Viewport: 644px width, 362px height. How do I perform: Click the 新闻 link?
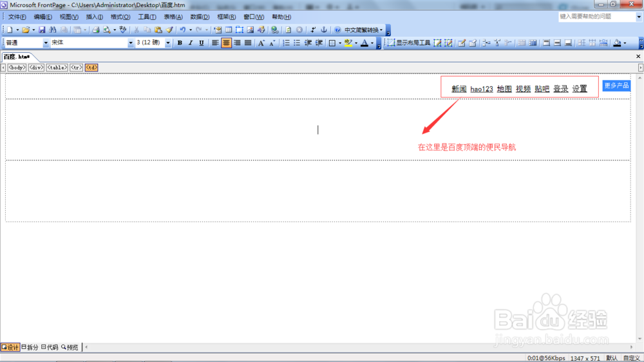(459, 89)
